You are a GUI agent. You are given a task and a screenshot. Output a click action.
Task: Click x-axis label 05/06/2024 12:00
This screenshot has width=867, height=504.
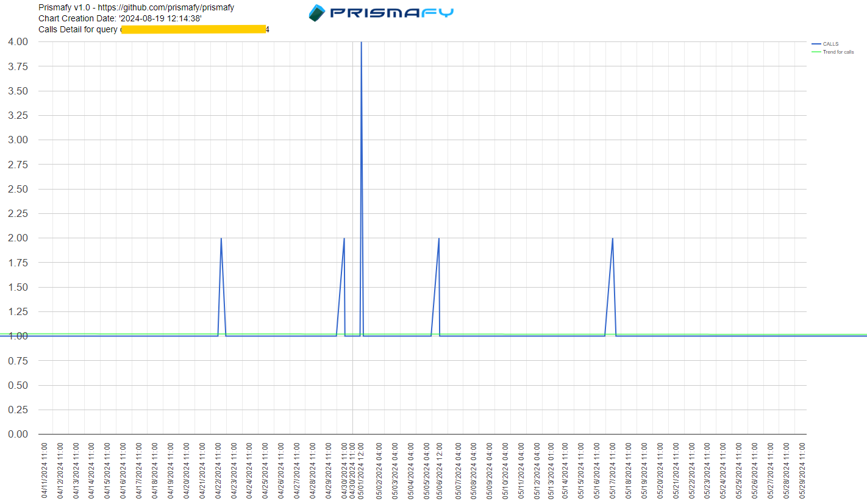coord(439,470)
